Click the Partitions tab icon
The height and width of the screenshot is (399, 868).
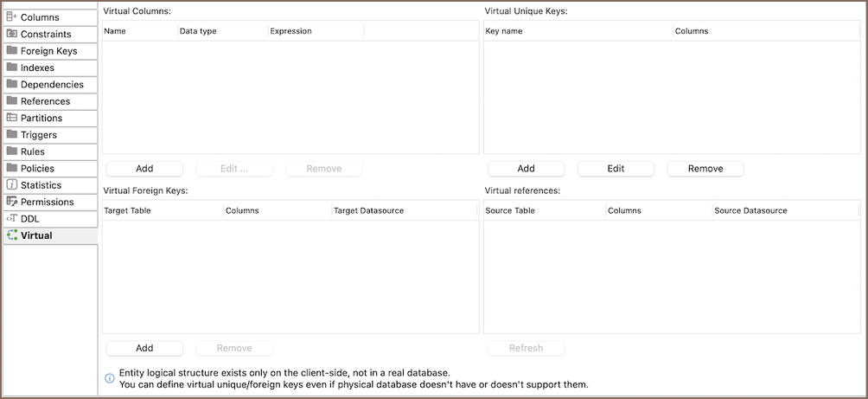(x=12, y=118)
